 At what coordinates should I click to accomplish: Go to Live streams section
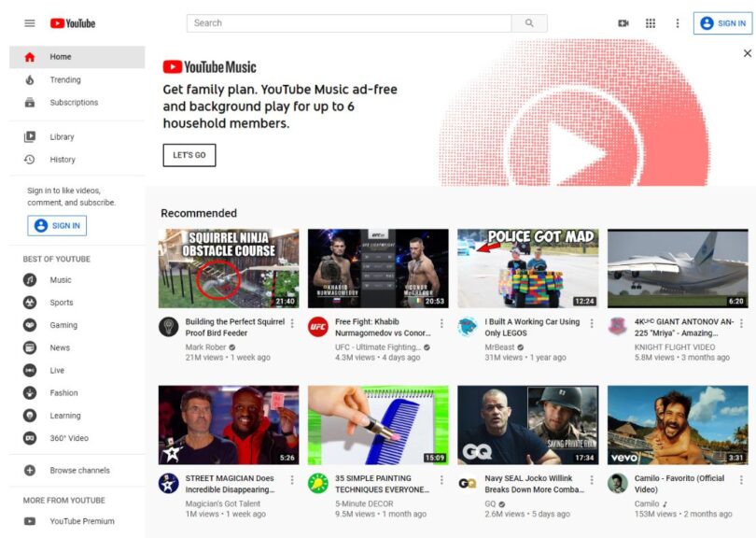60,370
